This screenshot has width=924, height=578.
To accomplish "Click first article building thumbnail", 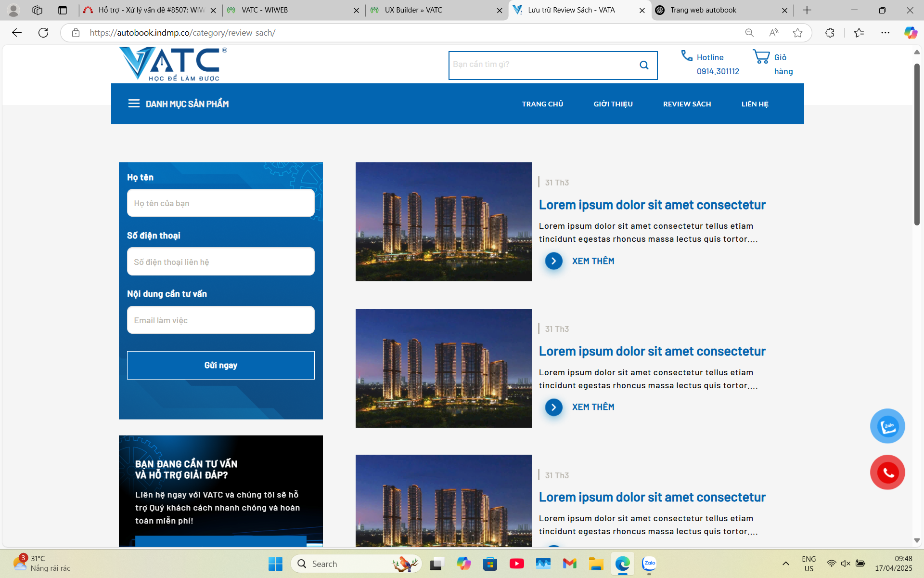I will click(443, 222).
